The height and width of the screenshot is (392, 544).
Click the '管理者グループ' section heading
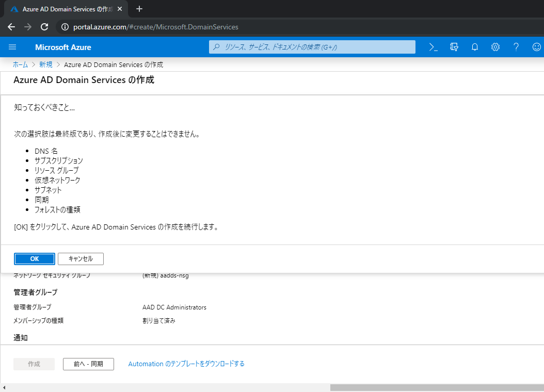[x=36, y=292]
